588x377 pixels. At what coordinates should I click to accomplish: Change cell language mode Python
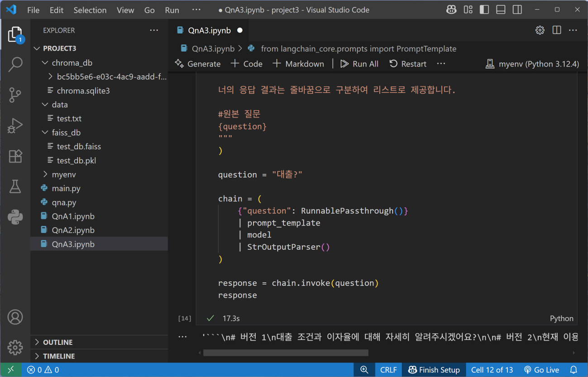click(x=561, y=319)
